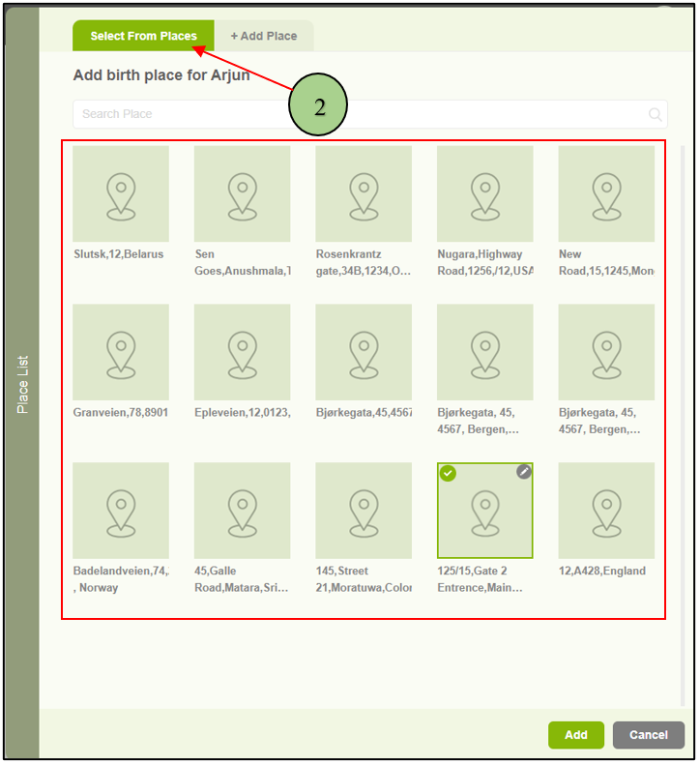Expand the Place List side panel
This screenshot has height=764, width=700.
(x=22, y=384)
